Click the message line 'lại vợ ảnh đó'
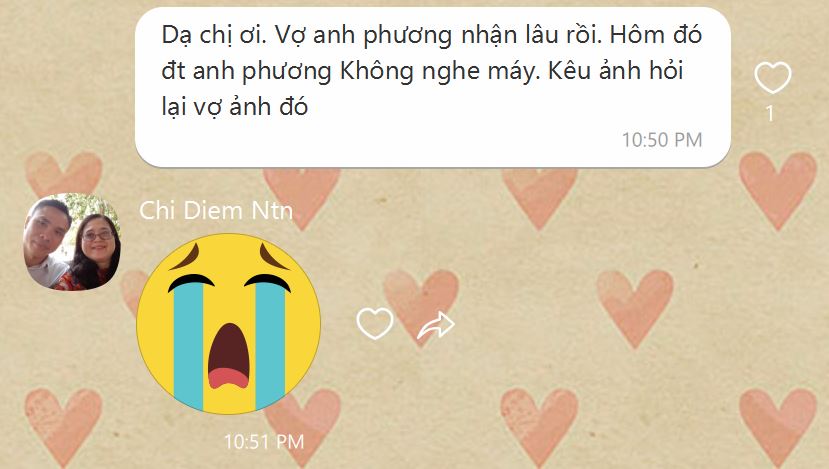This screenshot has width=829, height=469. point(235,107)
